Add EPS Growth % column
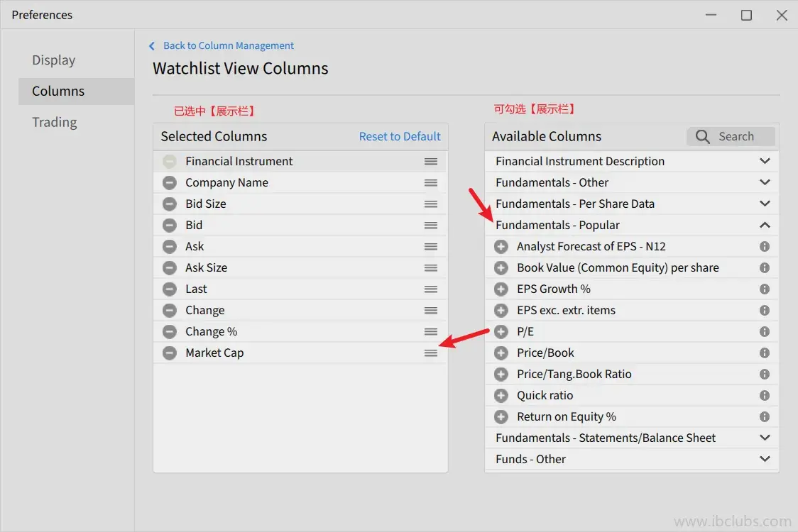This screenshot has width=798, height=532. coord(501,289)
